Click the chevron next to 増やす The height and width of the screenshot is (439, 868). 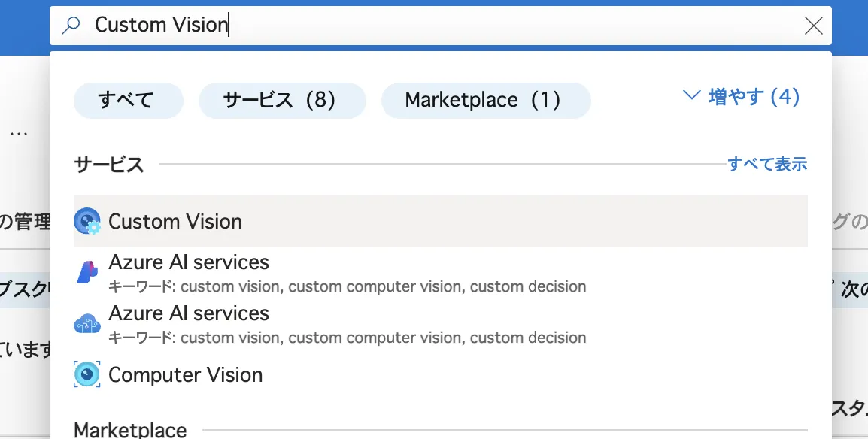[x=691, y=96]
